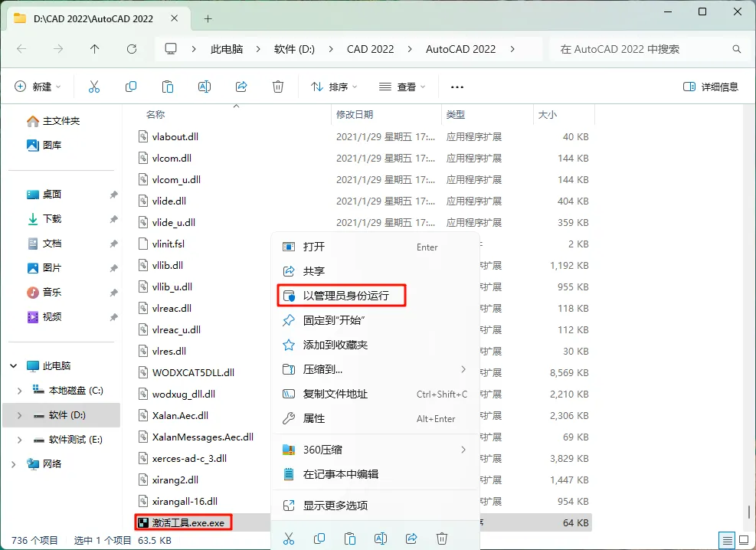Click the Delete icon in the context menu
Viewport: 756px width, 550px height.
coord(442,539)
